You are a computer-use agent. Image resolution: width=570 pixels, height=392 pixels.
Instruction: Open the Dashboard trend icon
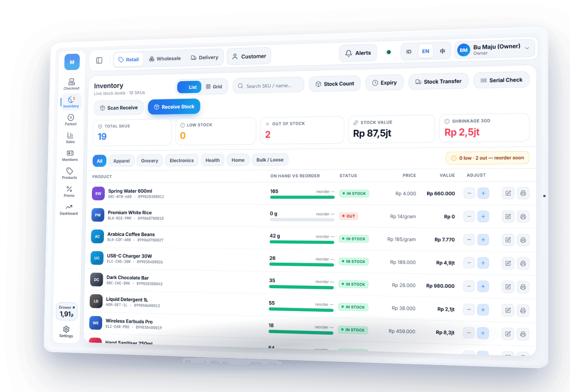[x=69, y=210]
